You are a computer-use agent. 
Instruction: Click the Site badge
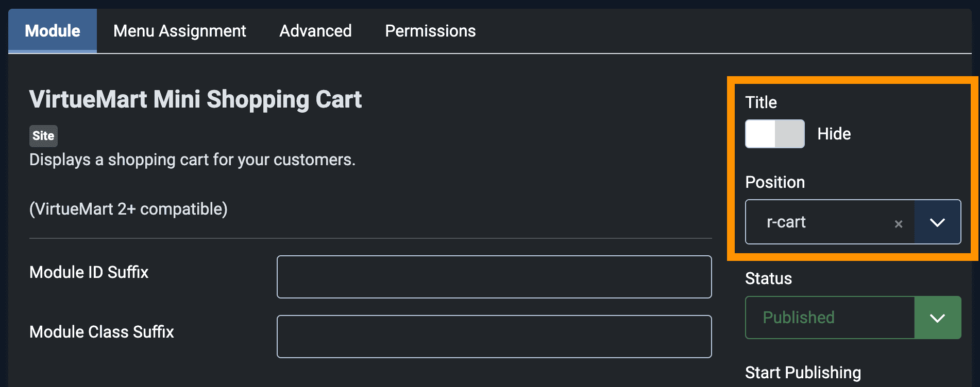tap(43, 136)
